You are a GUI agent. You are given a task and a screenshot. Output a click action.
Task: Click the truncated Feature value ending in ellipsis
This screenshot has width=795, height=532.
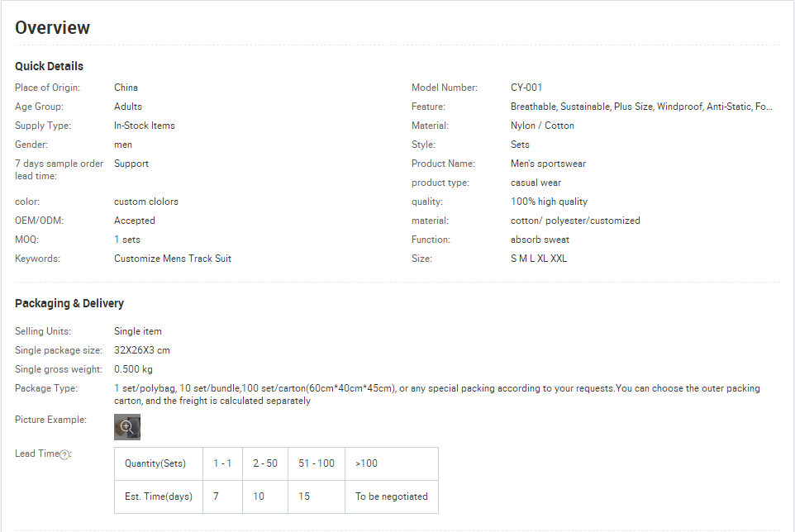(641, 107)
